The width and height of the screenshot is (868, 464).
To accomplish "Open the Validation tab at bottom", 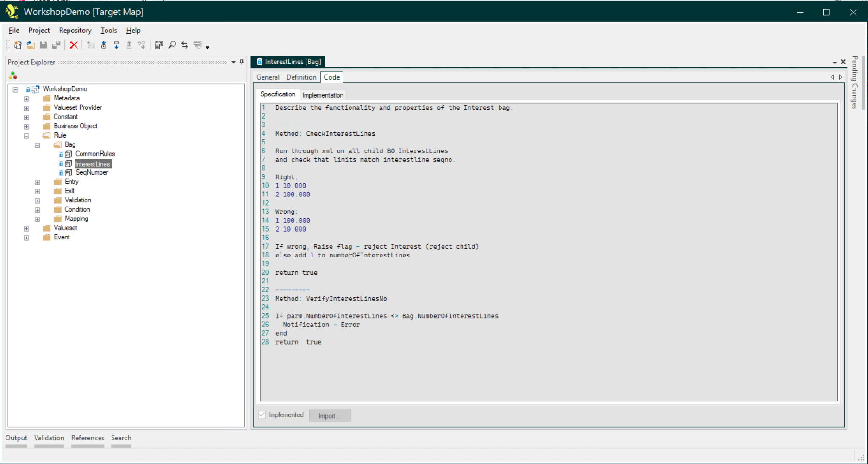I will tap(49, 438).
